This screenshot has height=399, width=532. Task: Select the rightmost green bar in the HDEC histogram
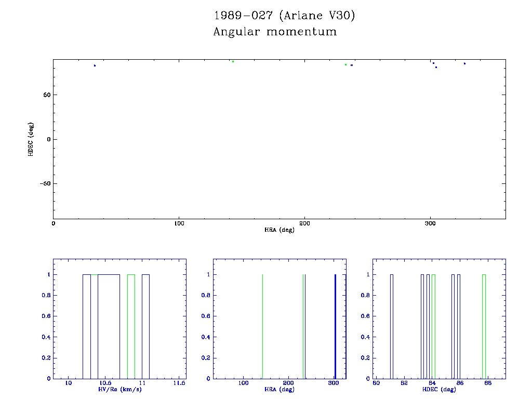(x=484, y=326)
